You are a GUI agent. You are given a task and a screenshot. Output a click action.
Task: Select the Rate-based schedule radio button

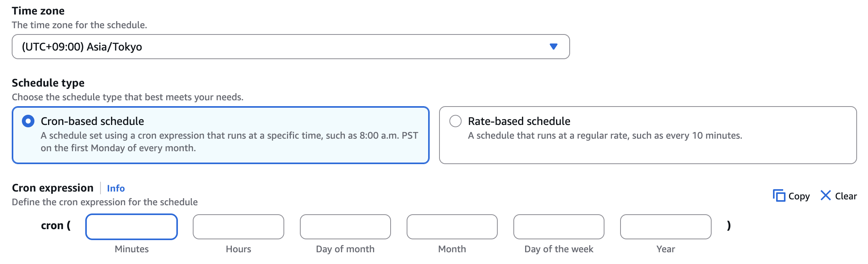point(456,121)
